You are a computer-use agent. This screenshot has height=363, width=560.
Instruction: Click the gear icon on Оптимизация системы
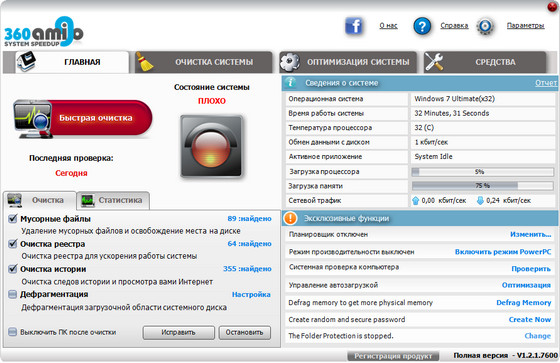point(290,62)
